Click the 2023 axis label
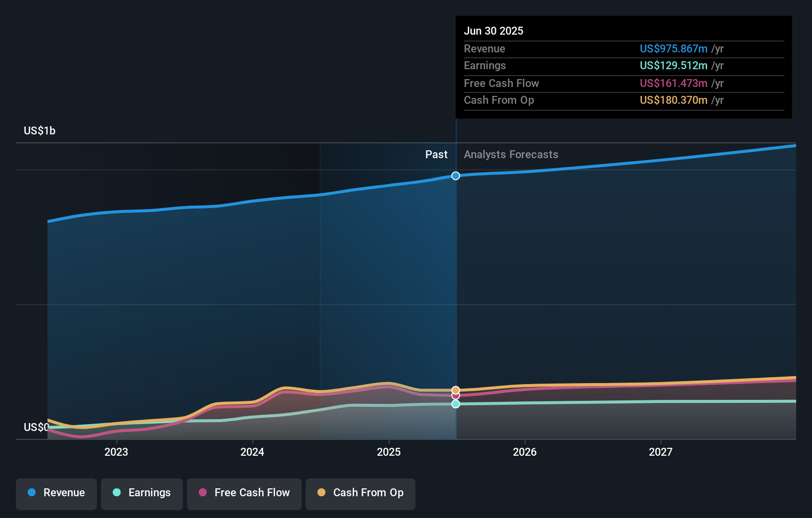The width and height of the screenshot is (812, 518). [116, 452]
